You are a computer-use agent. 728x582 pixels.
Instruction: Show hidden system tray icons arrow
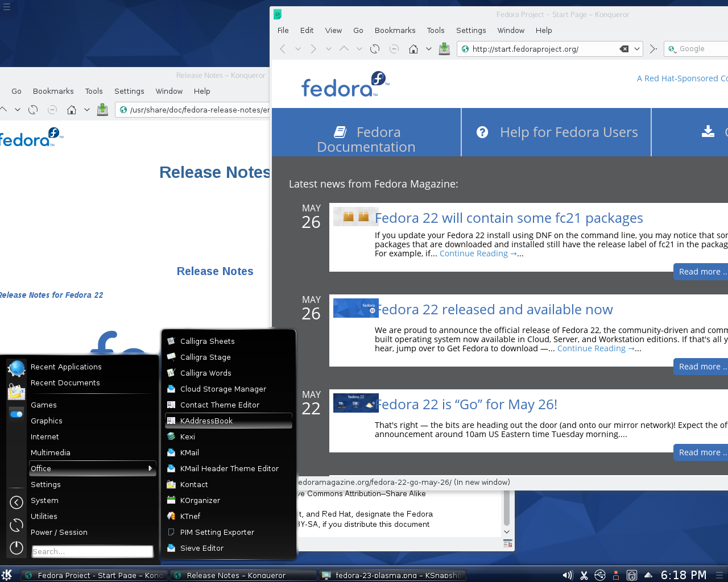pos(648,575)
